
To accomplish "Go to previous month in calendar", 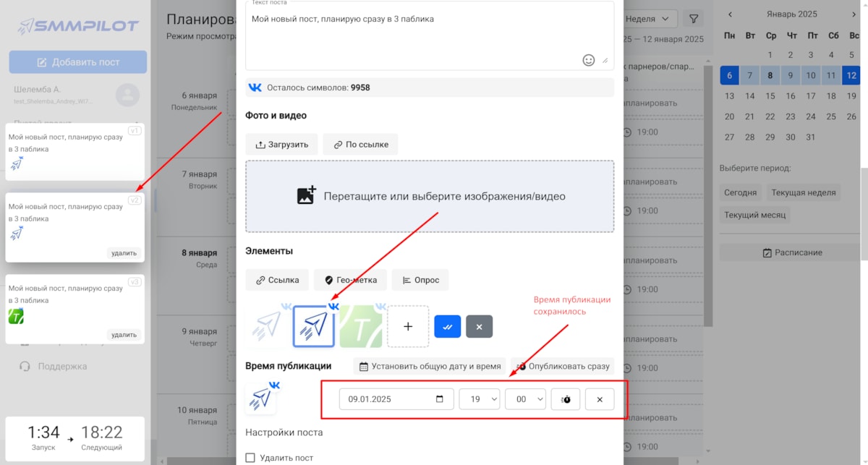I will (x=730, y=14).
